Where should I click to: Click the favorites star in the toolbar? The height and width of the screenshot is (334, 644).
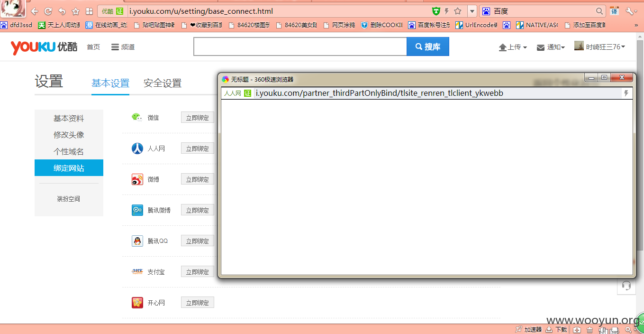(x=76, y=11)
